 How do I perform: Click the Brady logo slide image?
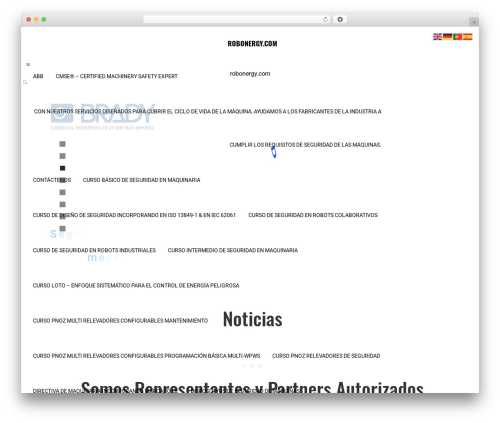coord(103,116)
